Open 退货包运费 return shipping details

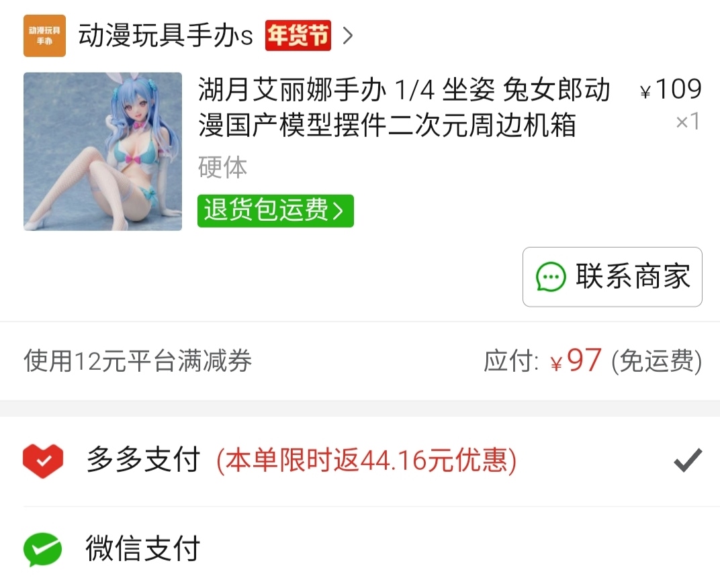[275, 211]
